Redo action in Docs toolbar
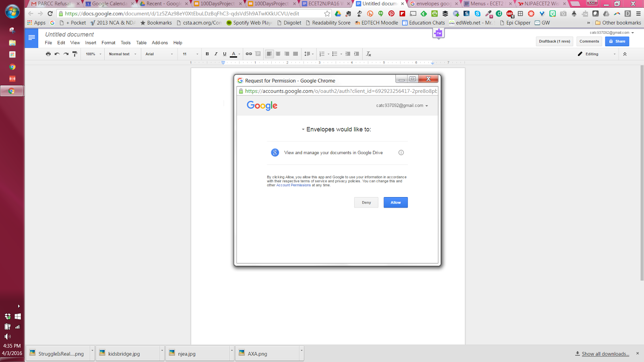The image size is (644, 362). pos(66,54)
